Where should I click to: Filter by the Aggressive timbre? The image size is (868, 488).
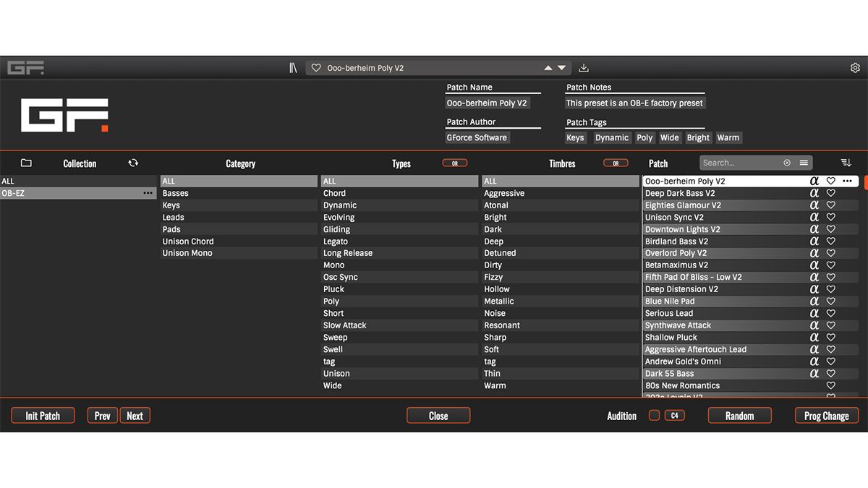(561, 193)
